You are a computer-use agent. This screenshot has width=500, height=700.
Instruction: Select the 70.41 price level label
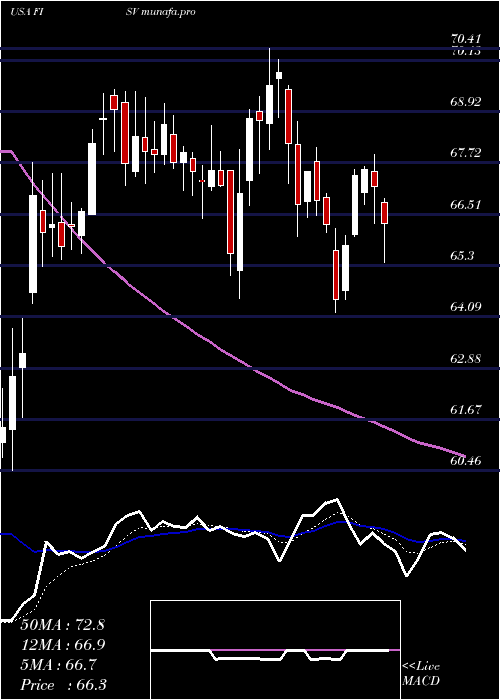466,41
